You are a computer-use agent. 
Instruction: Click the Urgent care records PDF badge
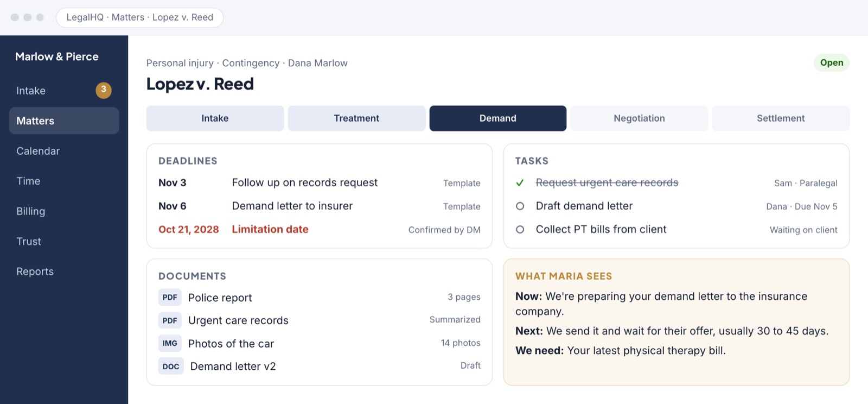point(170,320)
